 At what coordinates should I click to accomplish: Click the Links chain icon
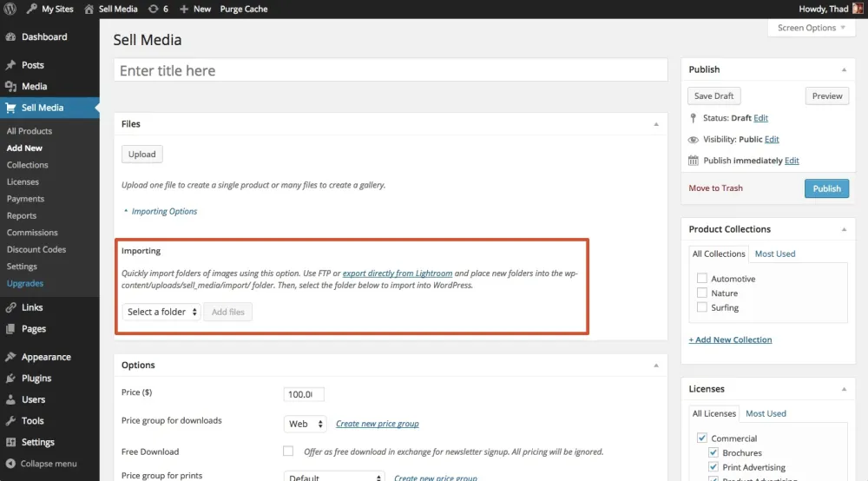click(10, 307)
